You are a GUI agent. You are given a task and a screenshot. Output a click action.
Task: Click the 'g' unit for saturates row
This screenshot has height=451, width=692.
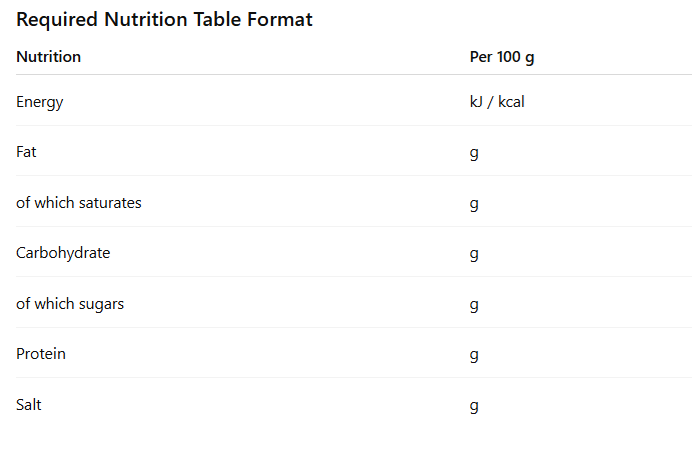474,204
